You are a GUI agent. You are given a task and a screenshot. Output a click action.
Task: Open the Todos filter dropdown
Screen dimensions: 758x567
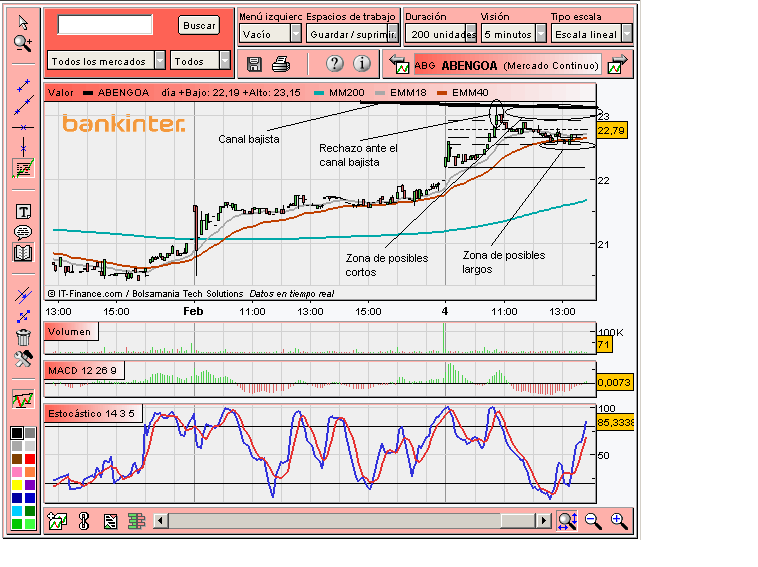click(x=200, y=61)
